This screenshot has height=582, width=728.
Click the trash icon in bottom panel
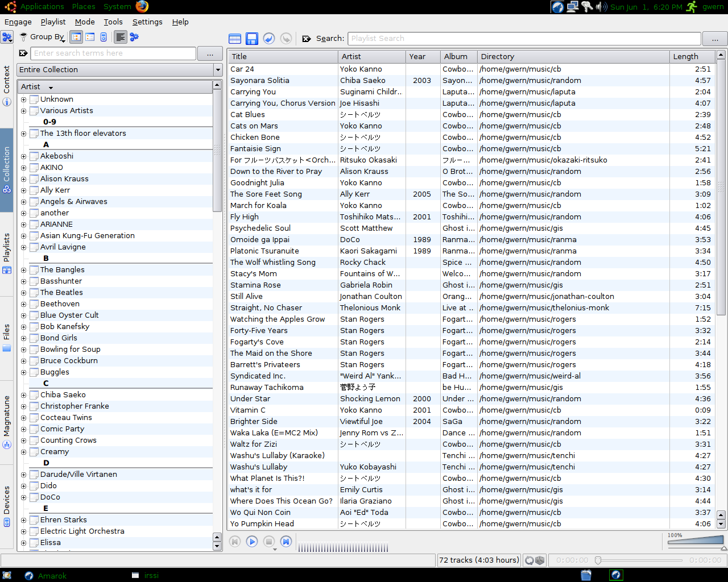(x=586, y=575)
